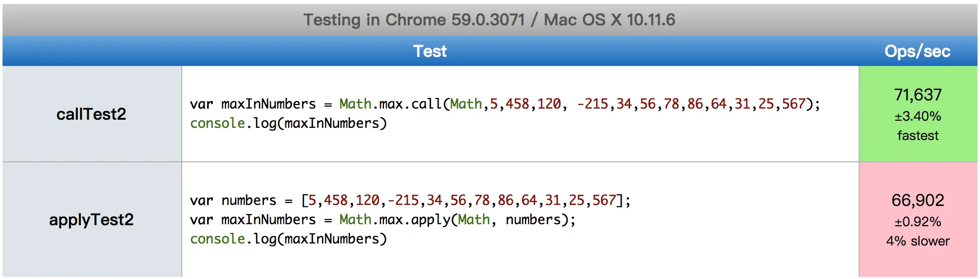This screenshot has width=980, height=279.
Task: Click the ±0.92% margin of error
Action: click(x=918, y=222)
